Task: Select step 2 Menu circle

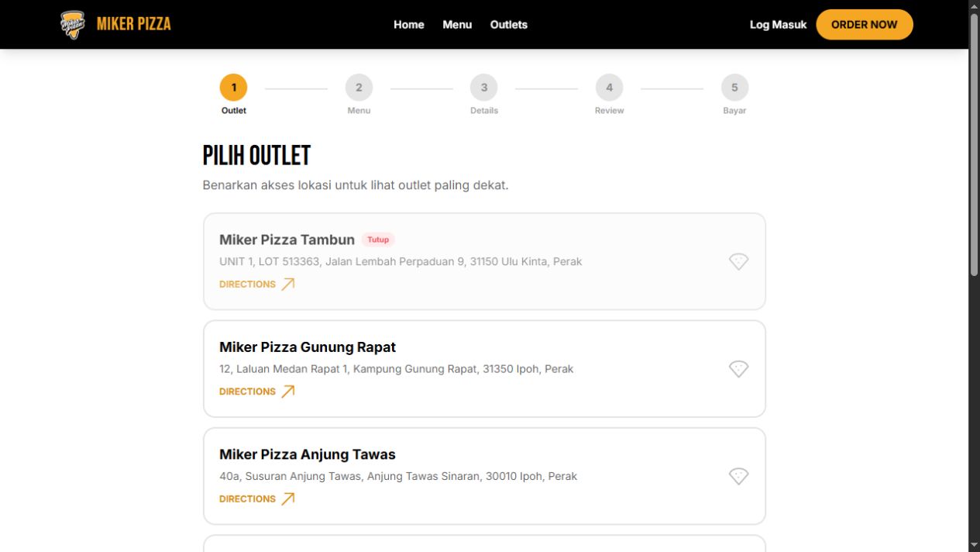Action: (x=359, y=88)
